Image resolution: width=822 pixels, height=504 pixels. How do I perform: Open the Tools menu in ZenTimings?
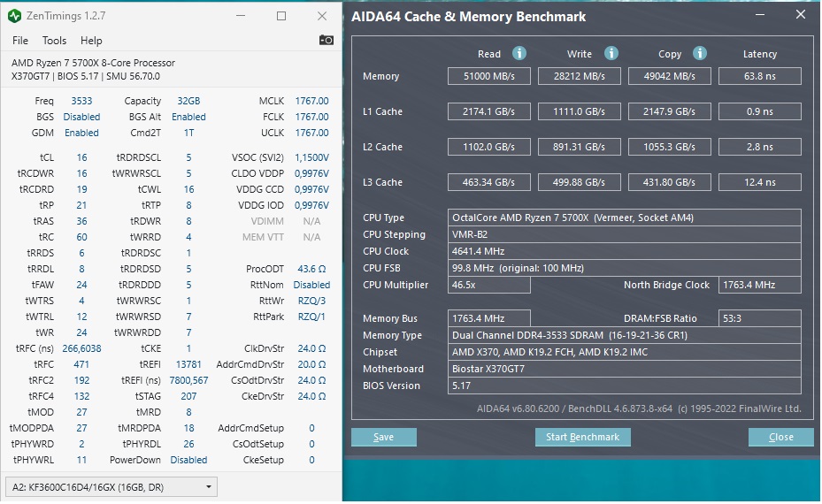[x=54, y=41]
